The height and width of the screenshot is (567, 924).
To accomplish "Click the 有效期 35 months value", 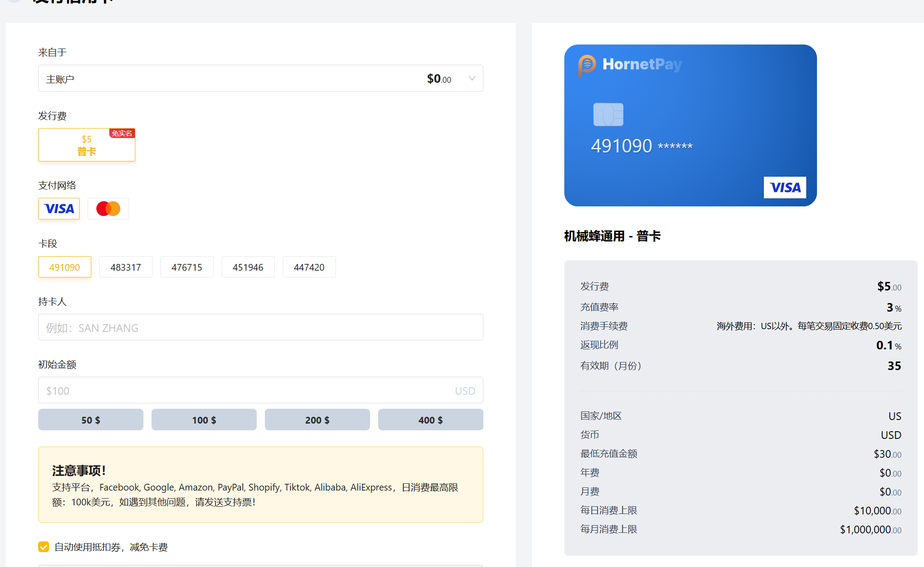I will [894, 366].
